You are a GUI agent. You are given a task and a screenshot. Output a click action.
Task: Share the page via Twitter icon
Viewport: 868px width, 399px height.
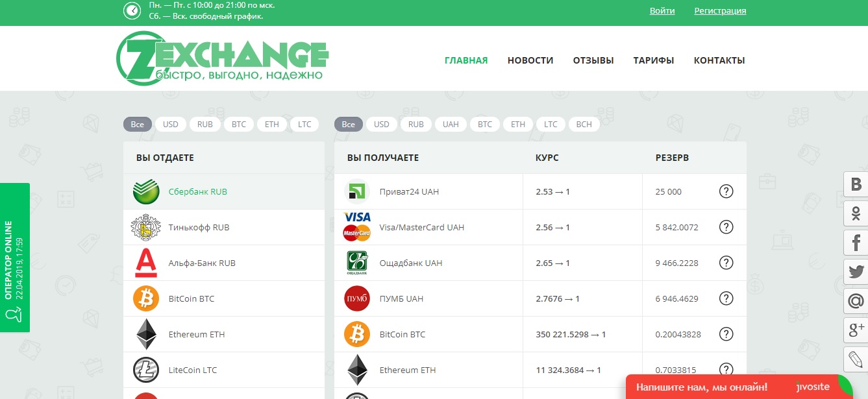pos(856,272)
